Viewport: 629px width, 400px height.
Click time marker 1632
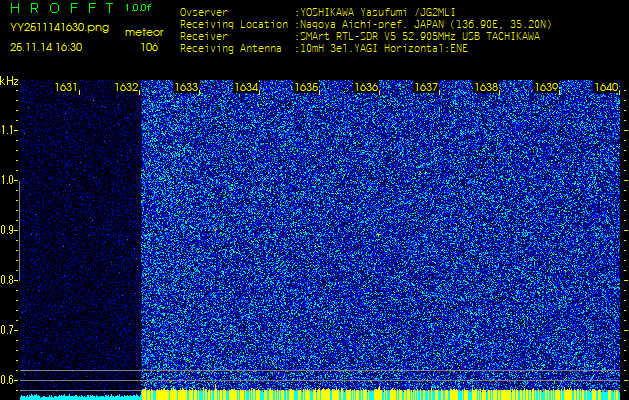point(126,87)
